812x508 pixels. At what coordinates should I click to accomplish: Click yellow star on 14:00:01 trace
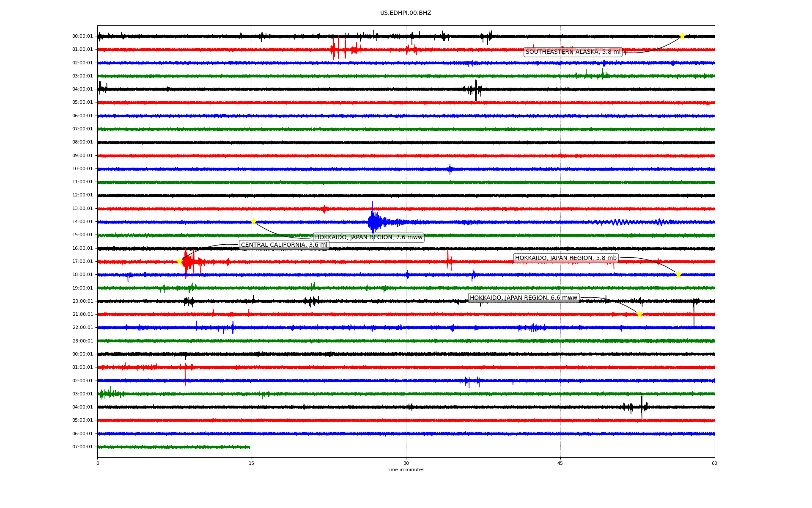pos(253,221)
